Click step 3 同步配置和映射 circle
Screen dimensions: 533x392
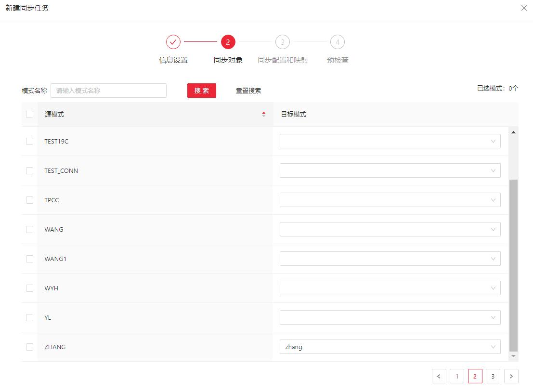(x=283, y=42)
